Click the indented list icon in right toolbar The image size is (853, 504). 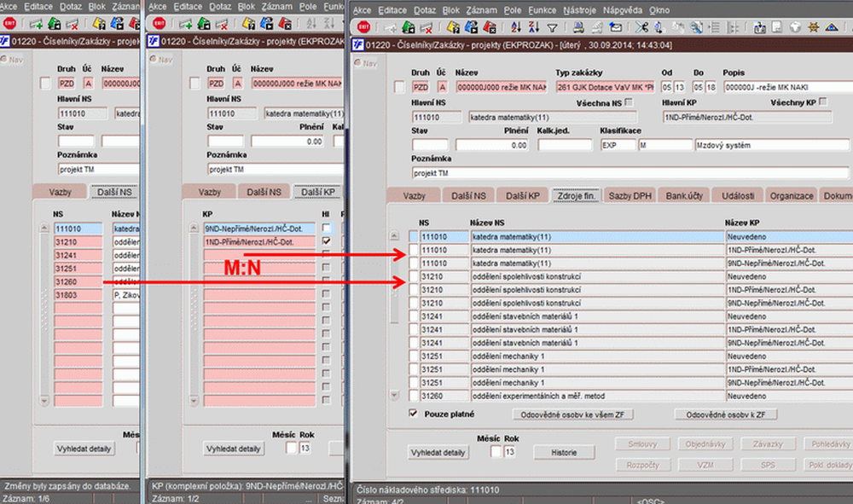point(714,26)
